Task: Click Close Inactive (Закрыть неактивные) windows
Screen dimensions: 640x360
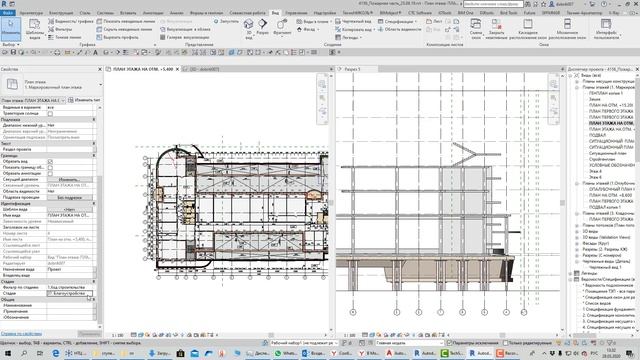Action: (496, 29)
